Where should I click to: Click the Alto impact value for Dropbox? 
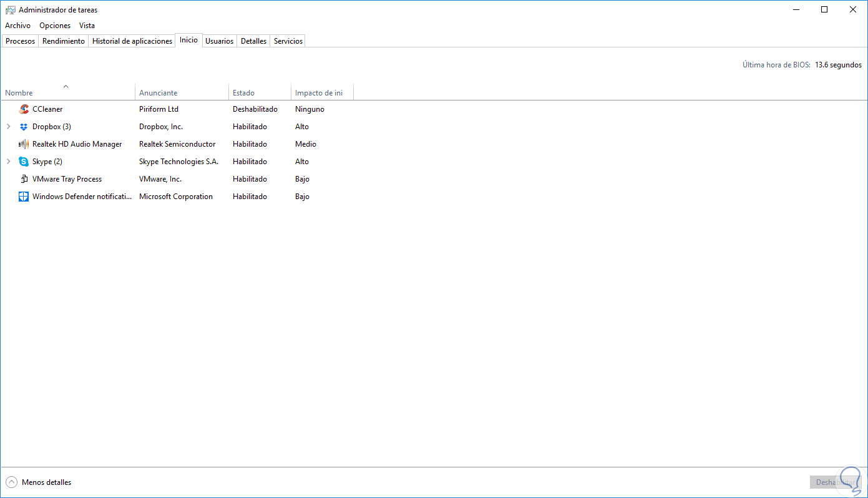302,127
